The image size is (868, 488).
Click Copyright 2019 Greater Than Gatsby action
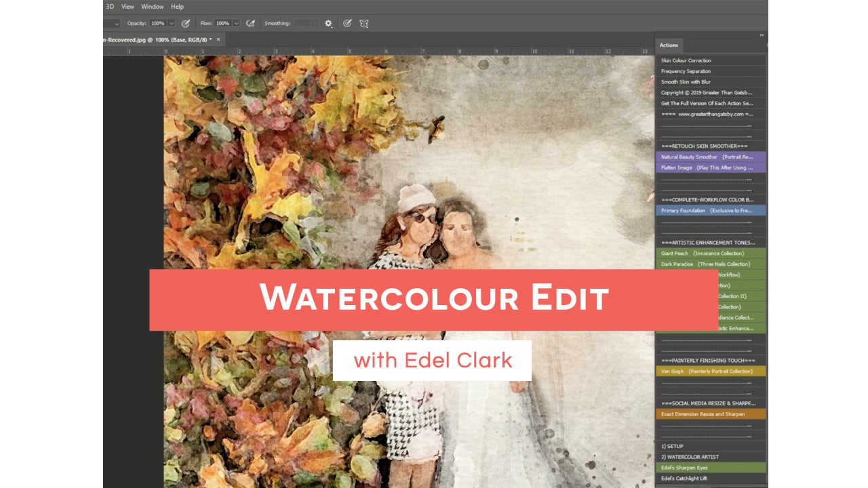coord(711,92)
